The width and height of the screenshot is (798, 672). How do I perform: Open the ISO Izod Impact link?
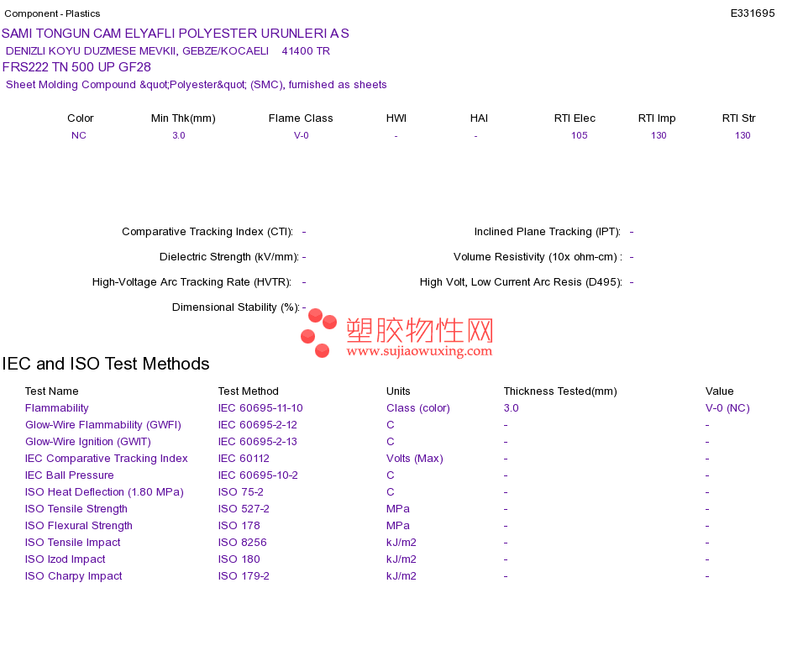(x=66, y=559)
